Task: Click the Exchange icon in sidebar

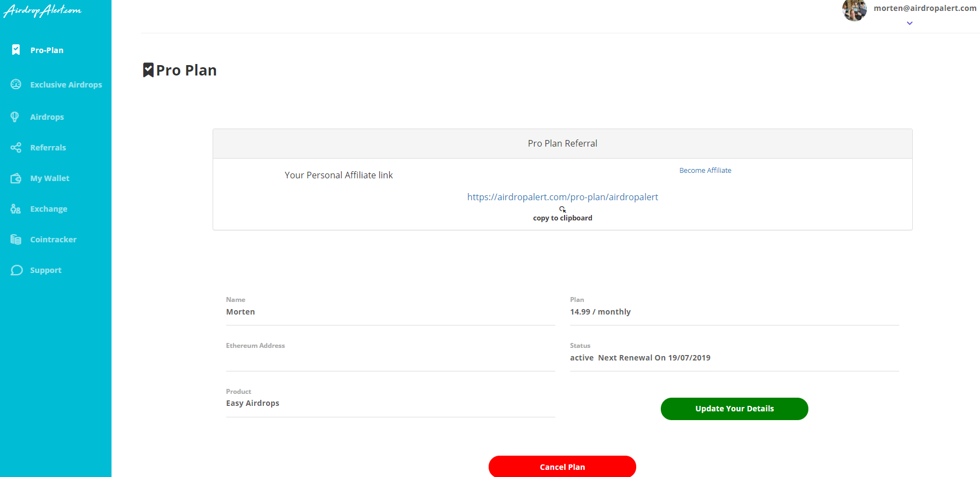Action: click(x=16, y=209)
